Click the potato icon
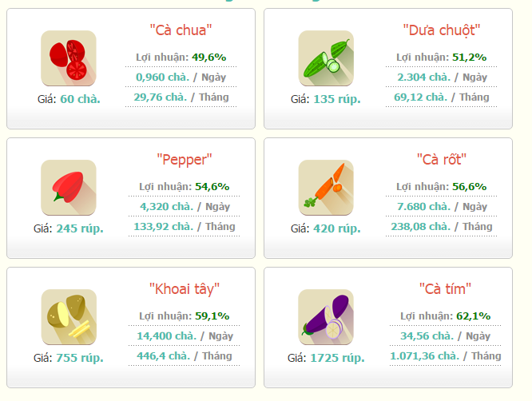 point(69,317)
